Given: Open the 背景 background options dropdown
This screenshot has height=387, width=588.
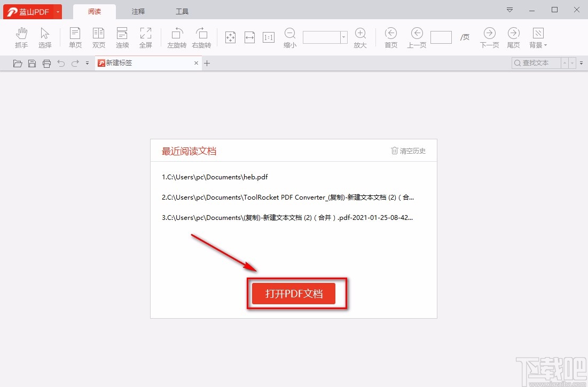Looking at the screenshot, I should coord(537,37).
